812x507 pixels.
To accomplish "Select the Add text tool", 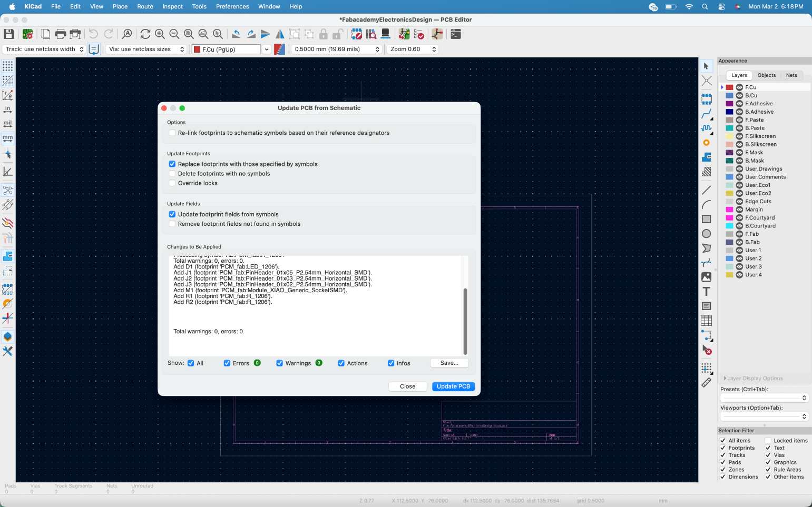I will pyautogui.click(x=706, y=292).
